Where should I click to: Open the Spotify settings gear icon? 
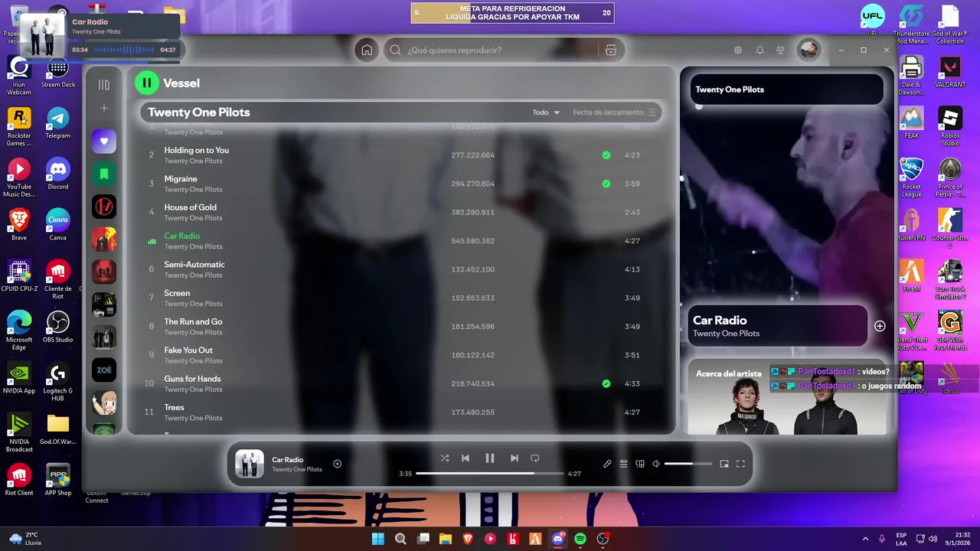(x=738, y=51)
